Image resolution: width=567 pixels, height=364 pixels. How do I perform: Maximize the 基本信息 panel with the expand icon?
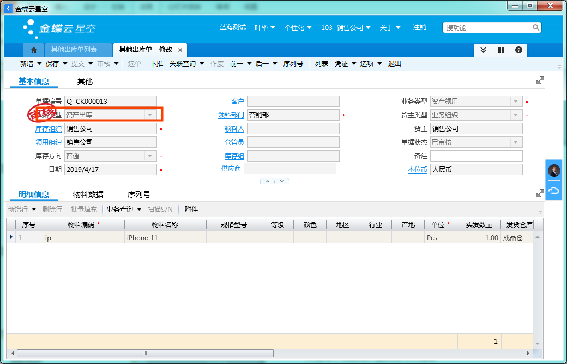(x=540, y=80)
